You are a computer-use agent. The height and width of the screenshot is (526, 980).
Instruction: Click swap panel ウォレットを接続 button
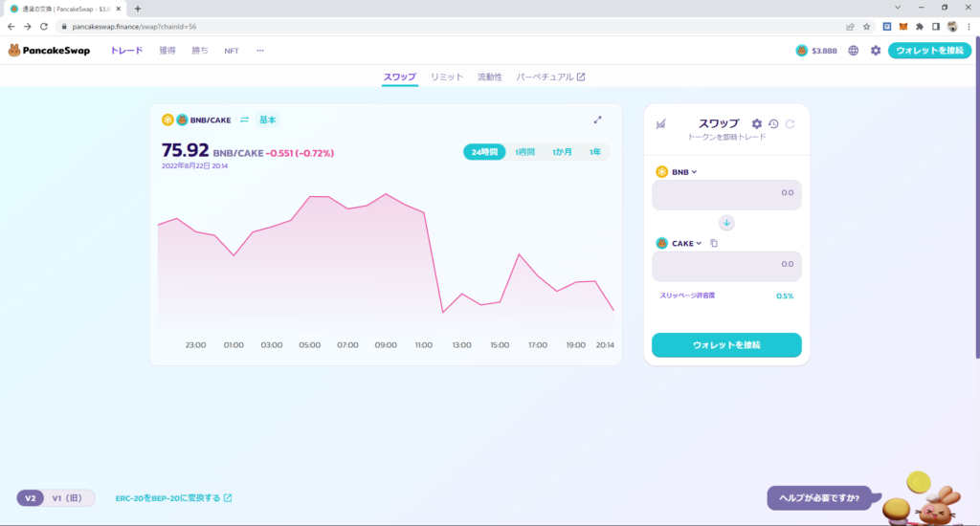726,345
